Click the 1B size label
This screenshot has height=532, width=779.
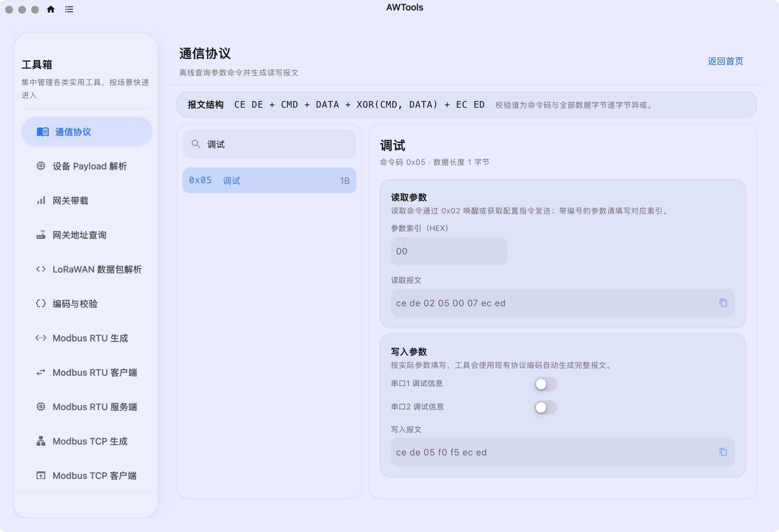tap(345, 181)
